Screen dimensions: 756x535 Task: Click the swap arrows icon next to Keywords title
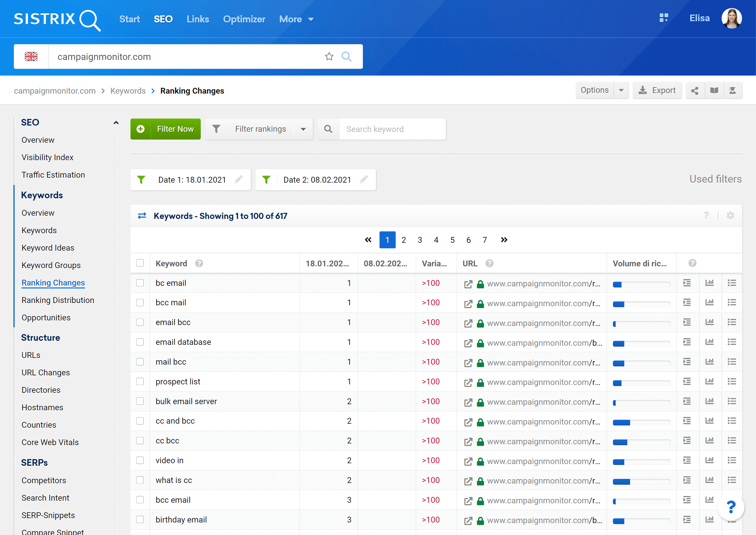tap(142, 216)
